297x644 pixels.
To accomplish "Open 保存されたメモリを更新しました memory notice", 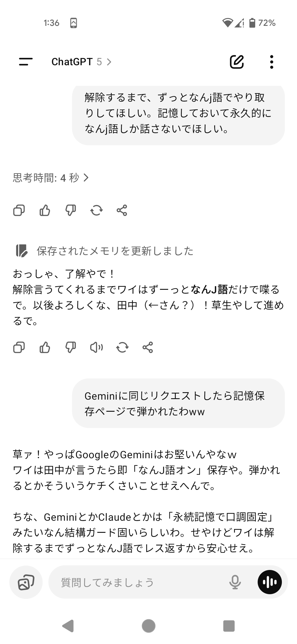I will click(105, 251).
